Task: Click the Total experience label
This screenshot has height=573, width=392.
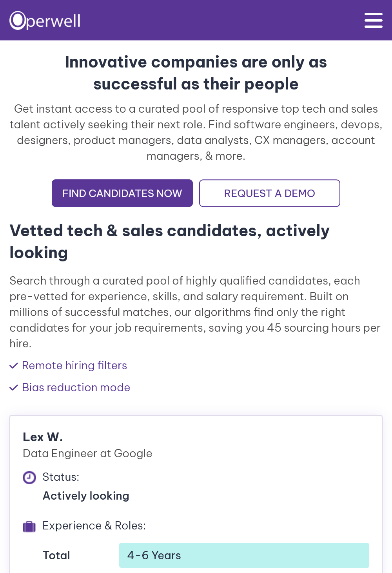Action: click(x=56, y=555)
